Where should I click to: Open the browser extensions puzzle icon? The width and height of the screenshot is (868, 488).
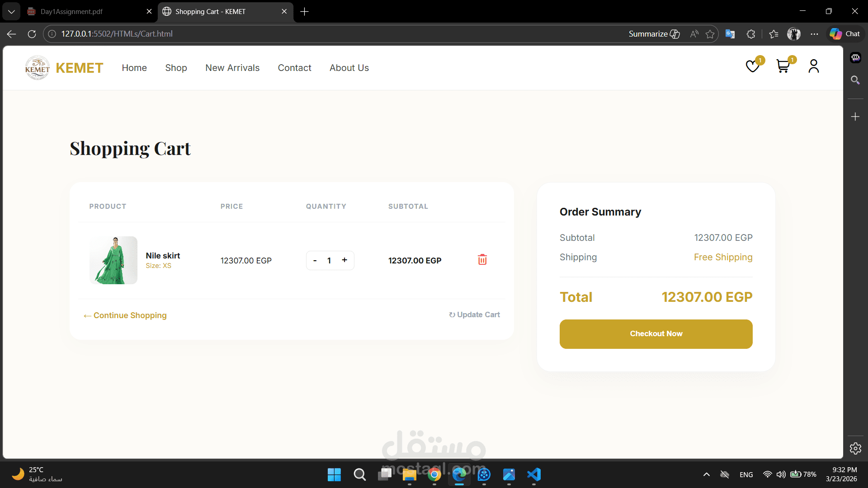pos(751,34)
